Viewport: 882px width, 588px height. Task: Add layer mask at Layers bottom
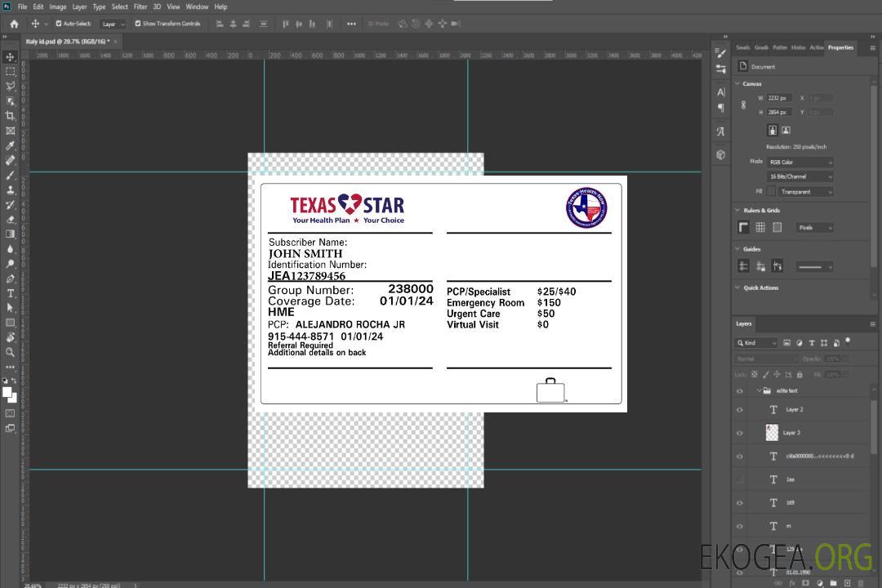[805, 583]
